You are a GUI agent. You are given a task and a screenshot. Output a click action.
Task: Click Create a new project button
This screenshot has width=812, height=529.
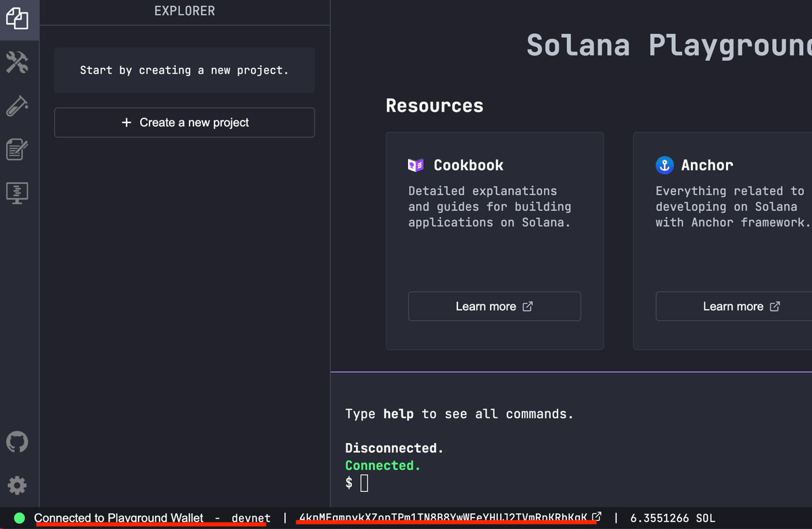pyautogui.click(x=184, y=122)
